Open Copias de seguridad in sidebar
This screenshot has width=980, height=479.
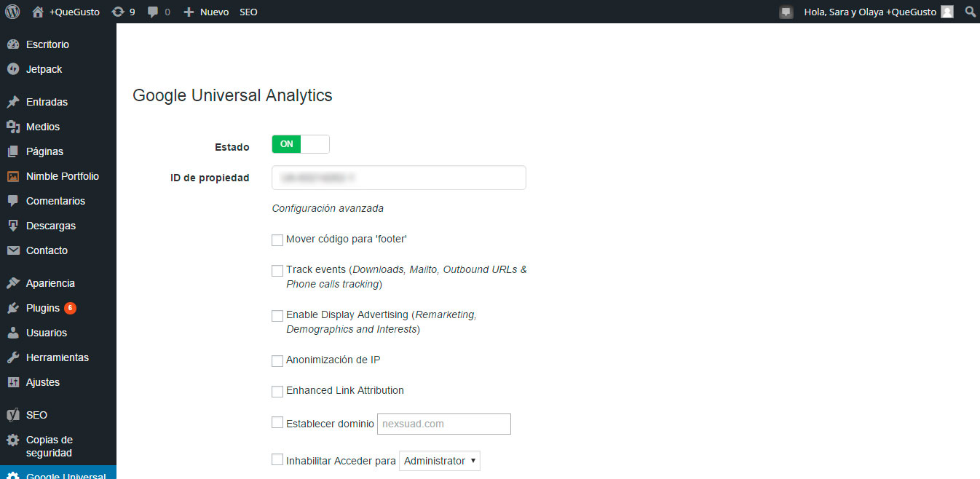pyautogui.click(x=50, y=446)
